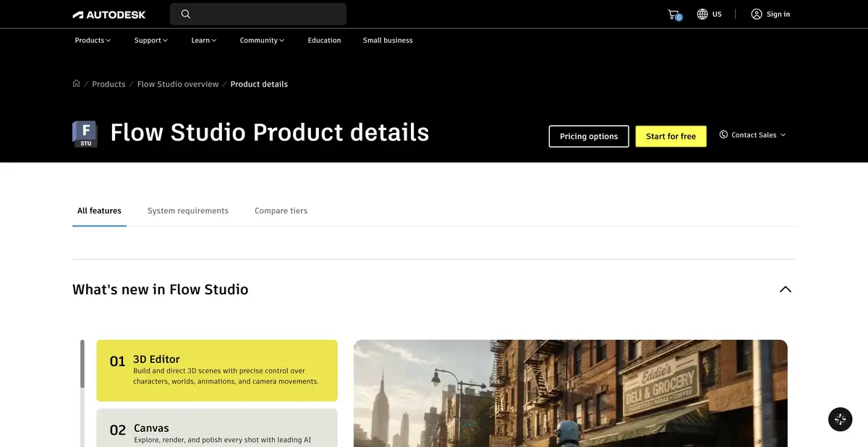This screenshot has height=447, width=868.
Task: Open the Community menu
Action: pyautogui.click(x=262, y=41)
